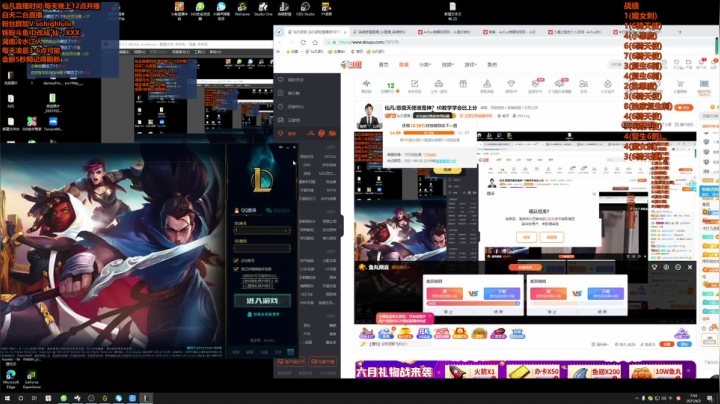The image size is (720, 404).
Task: Open 鱼吧 in Douyu navigation
Action: point(492,65)
